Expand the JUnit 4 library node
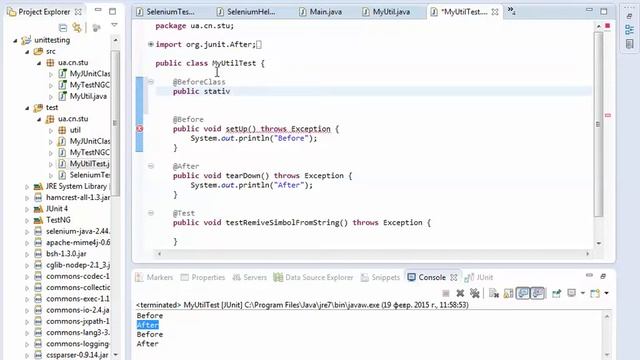 pyautogui.click(x=27, y=209)
